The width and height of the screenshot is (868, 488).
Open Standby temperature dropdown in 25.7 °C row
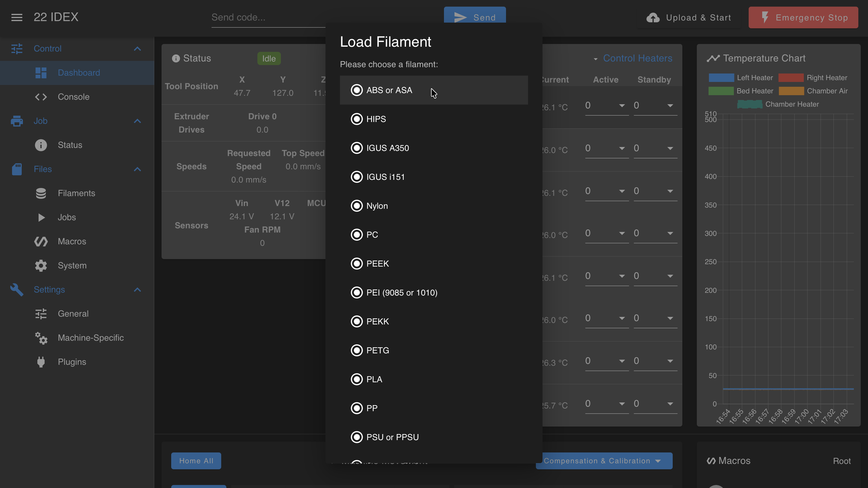pyautogui.click(x=655, y=404)
